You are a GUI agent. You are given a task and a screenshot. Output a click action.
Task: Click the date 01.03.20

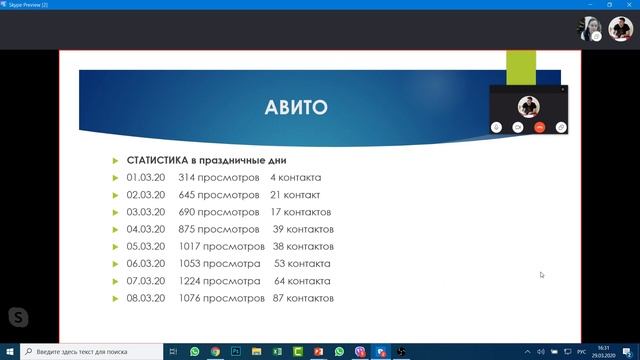tap(146, 178)
